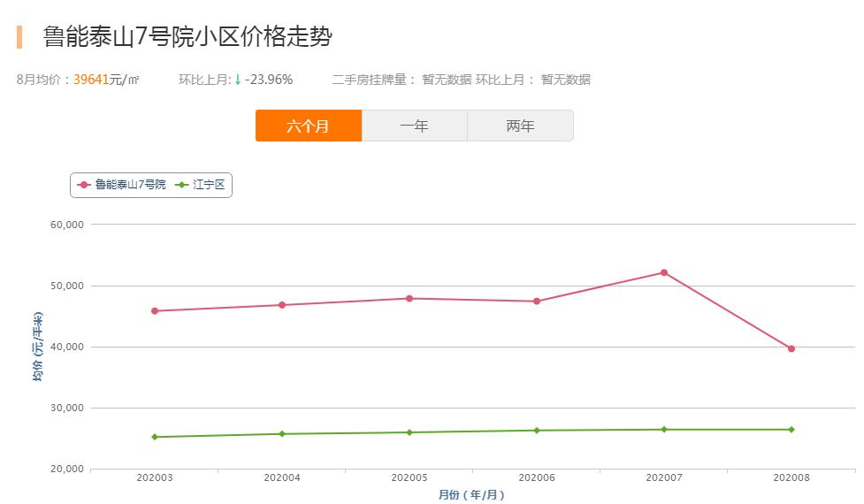This screenshot has width=864, height=504.
Task: Click the 月份（年/月）axis title
Action: (471, 494)
